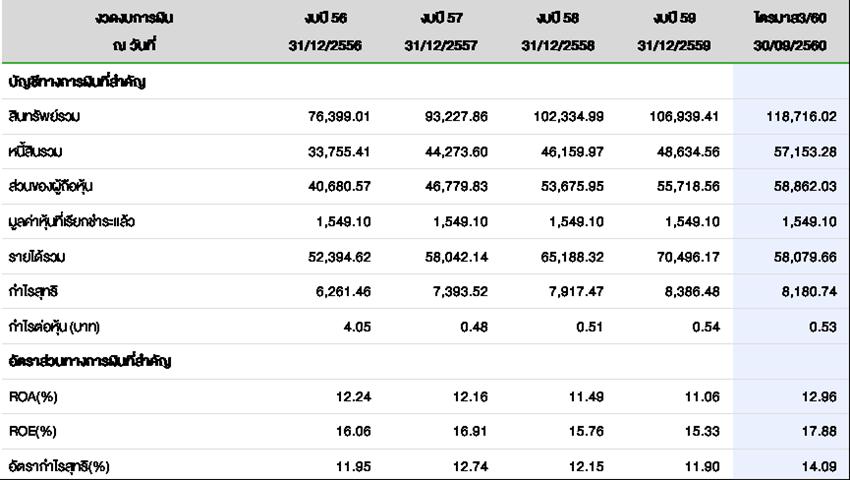Select total revenue value 65,188.32

coord(568,257)
